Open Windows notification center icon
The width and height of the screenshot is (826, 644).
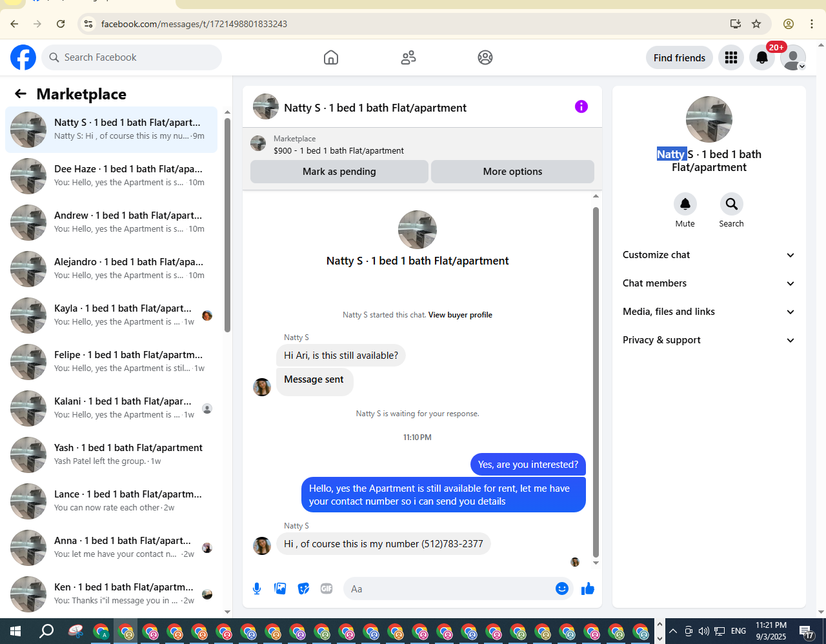pyautogui.click(x=807, y=631)
